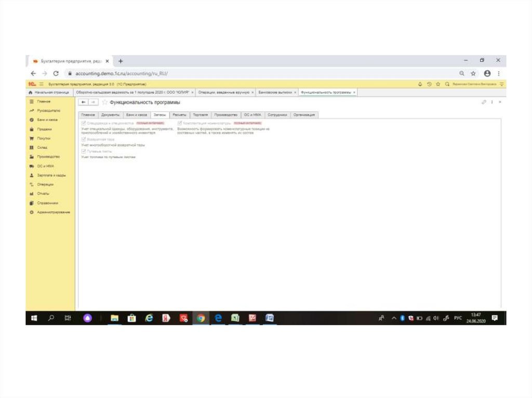The width and height of the screenshot is (532, 398).
Task: Click the notifications bell icon in 1C header
Action: (420, 84)
